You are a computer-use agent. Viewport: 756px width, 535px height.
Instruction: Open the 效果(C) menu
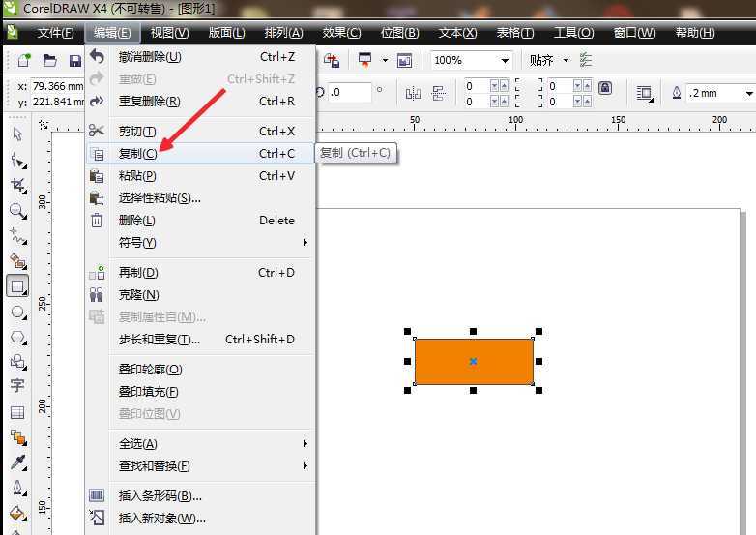[341, 33]
